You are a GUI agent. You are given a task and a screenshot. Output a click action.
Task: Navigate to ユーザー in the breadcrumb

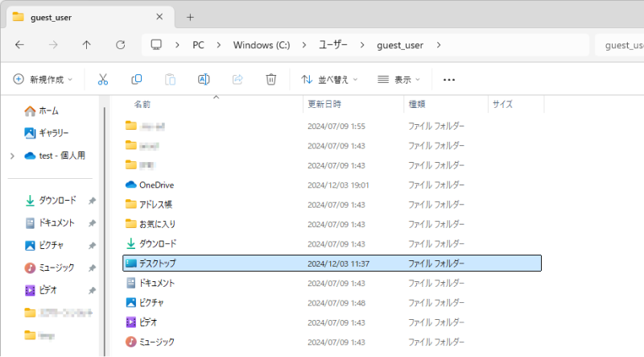click(x=333, y=45)
